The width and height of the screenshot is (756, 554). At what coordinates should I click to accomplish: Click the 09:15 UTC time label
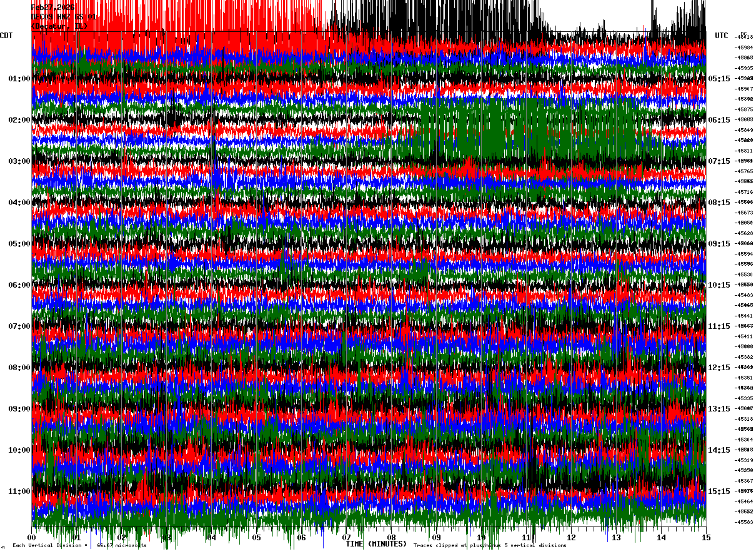tap(719, 244)
